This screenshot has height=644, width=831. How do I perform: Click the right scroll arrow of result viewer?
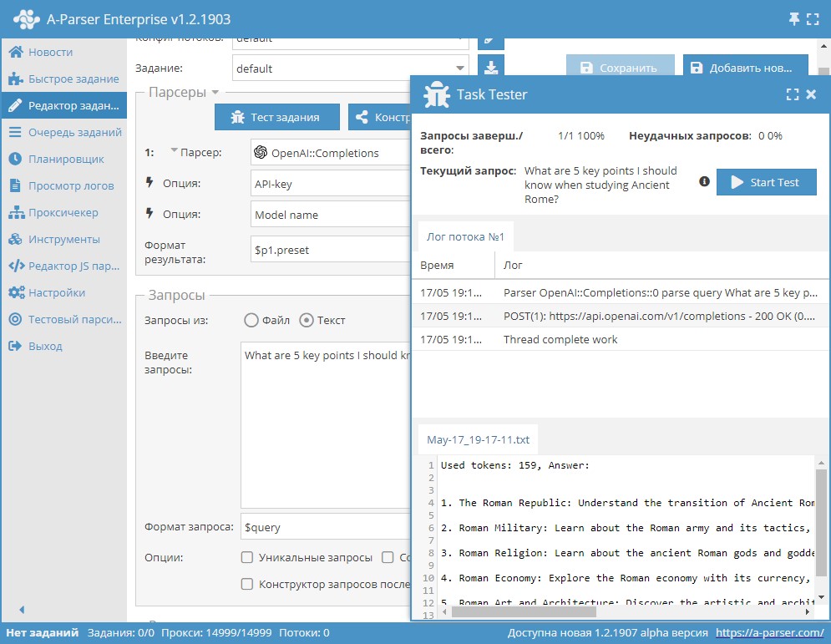pos(807,612)
